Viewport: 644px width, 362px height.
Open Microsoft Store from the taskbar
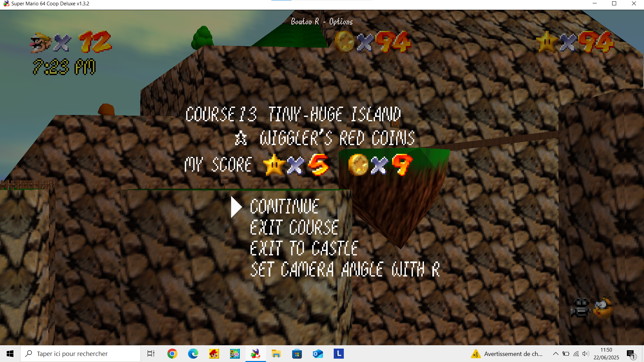point(297,354)
